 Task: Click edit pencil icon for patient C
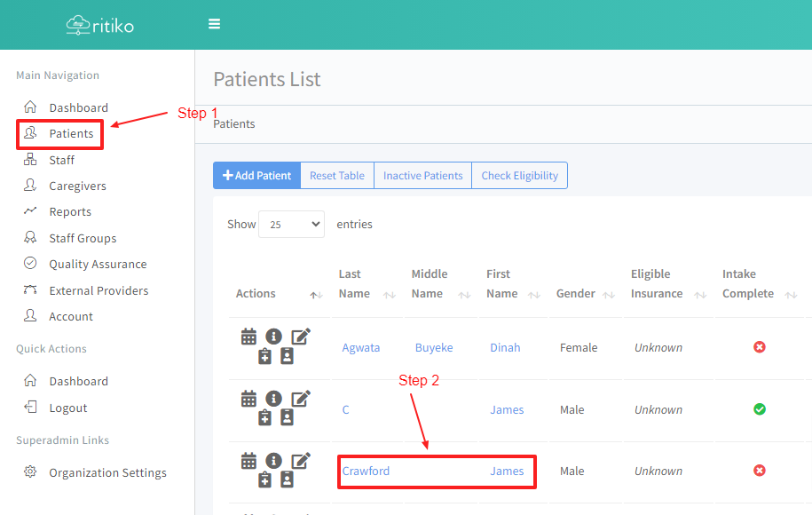301,399
